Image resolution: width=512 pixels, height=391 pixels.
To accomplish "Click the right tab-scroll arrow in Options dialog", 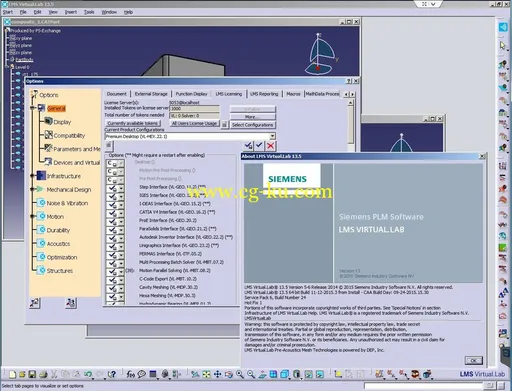I will (x=352, y=94).
